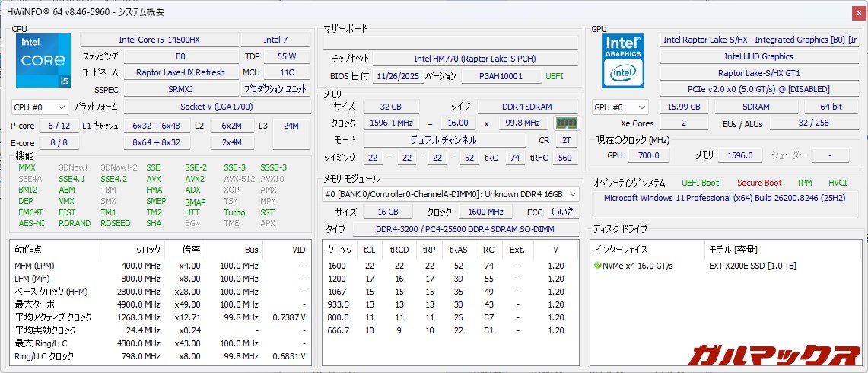Click the tRFC value 560
Image resolution: width=868 pixels, height=373 pixels.
pos(564,158)
